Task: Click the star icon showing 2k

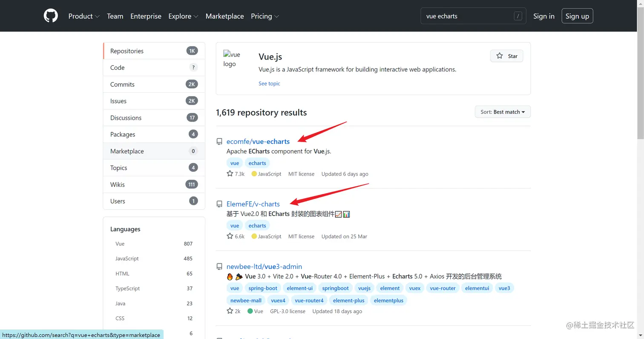Action: [230, 311]
